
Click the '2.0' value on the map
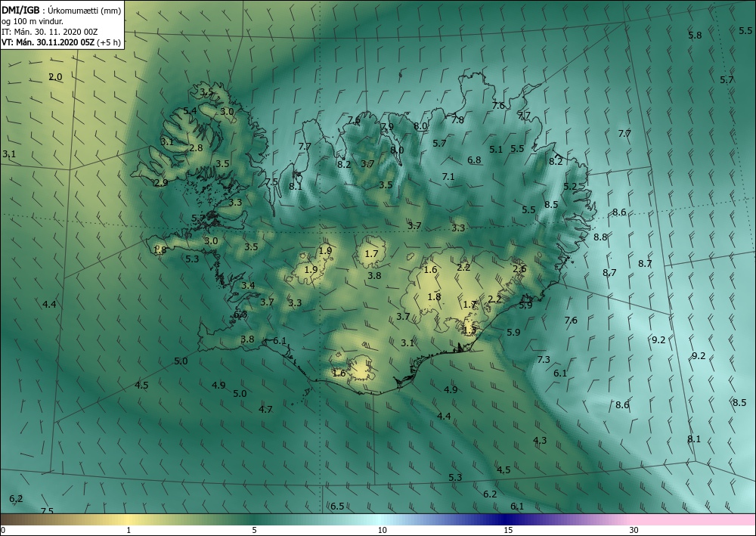point(55,76)
